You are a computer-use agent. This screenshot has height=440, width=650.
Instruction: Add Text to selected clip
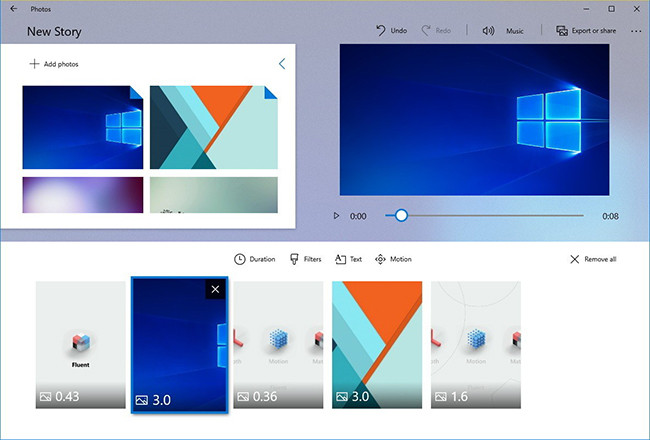click(348, 259)
